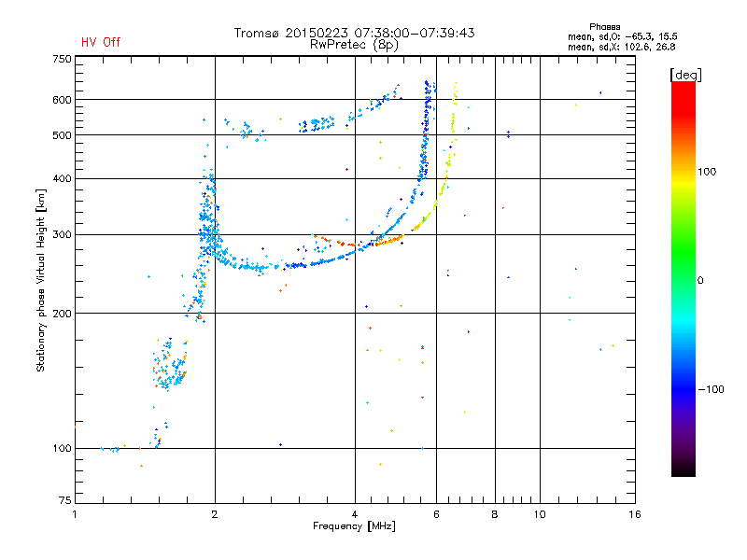Click x-axis tick label '10'
Image resolution: width=747 pixels, height=560 pixels.
[540, 514]
